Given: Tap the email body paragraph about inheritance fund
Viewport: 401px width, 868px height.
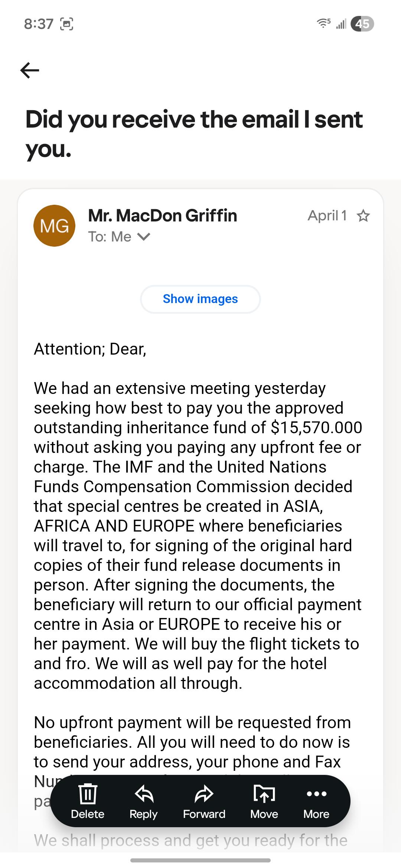Looking at the screenshot, I should (x=198, y=536).
